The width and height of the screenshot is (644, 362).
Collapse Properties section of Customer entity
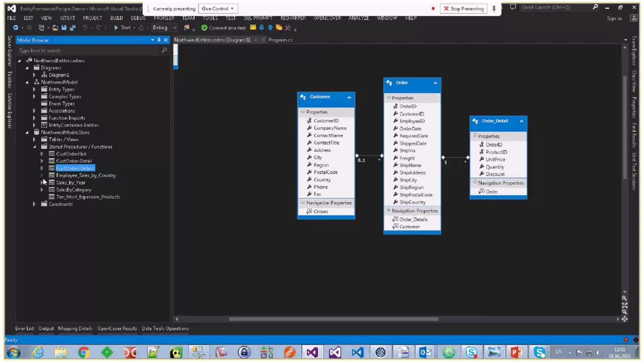tap(302, 112)
